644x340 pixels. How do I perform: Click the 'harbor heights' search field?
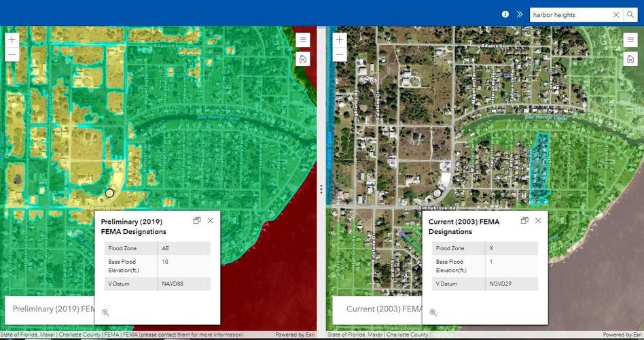click(569, 14)
